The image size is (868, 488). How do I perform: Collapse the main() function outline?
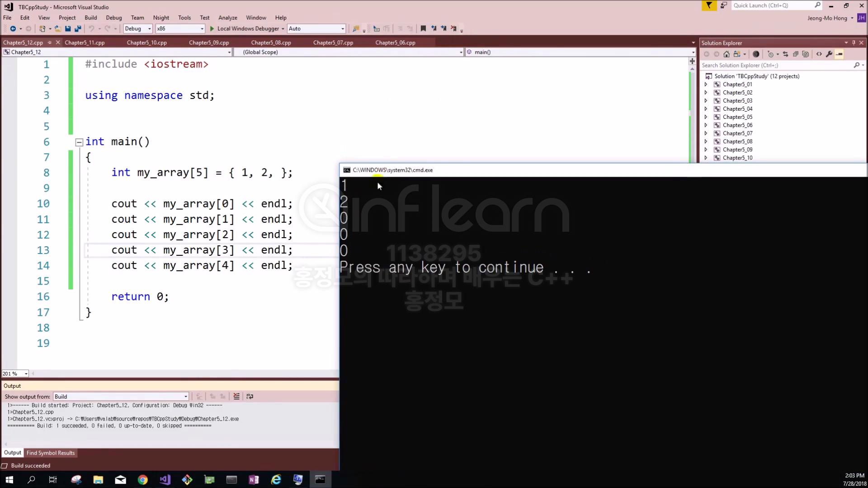tap(79, 142)
